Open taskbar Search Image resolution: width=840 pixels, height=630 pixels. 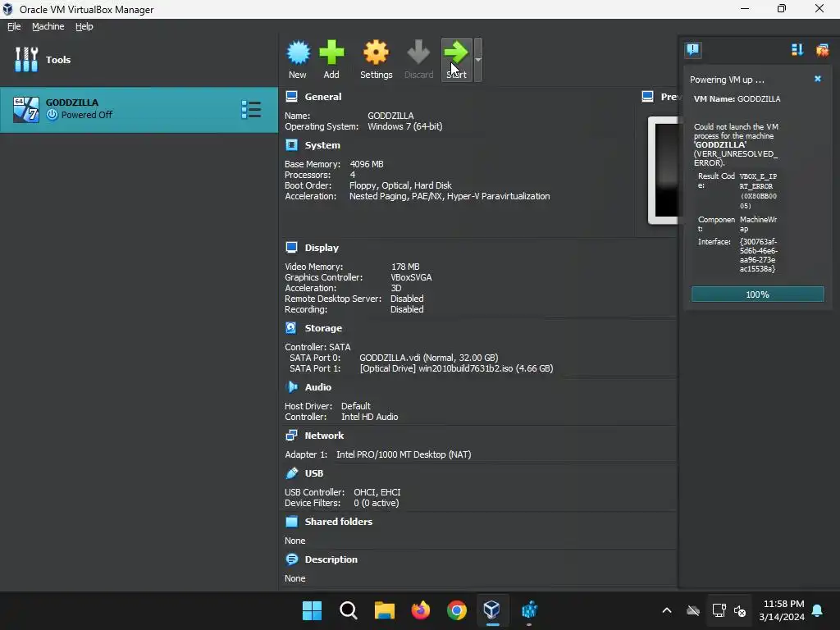coord(348,610)
